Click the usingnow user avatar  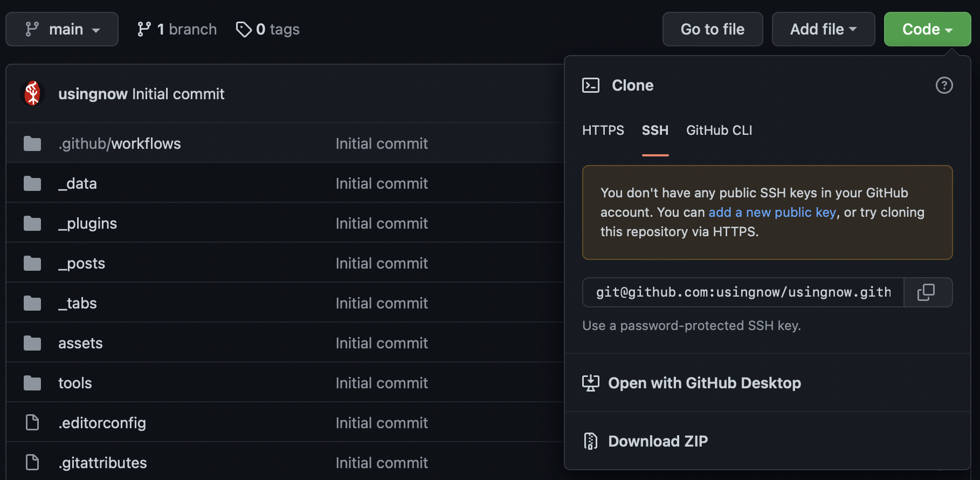[32, 93]
